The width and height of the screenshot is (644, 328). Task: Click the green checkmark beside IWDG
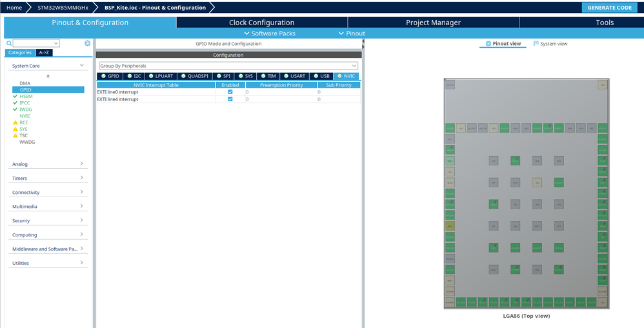coord(15,110)
